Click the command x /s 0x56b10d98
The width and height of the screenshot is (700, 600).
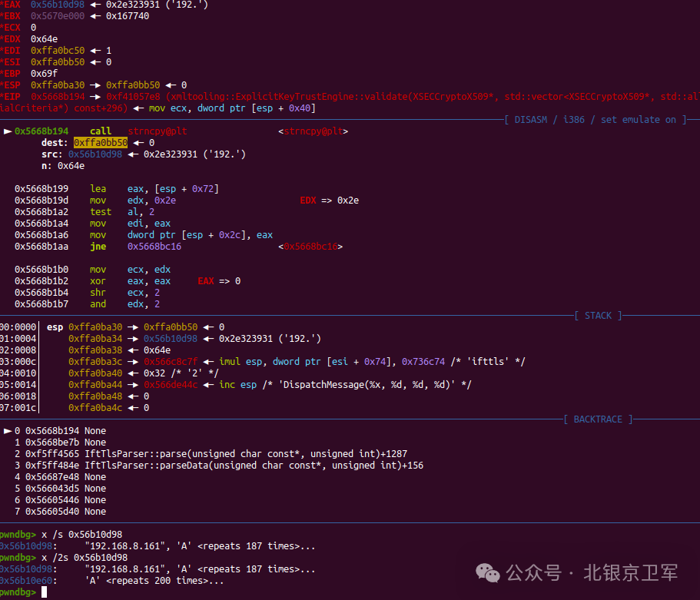point(81,535)
